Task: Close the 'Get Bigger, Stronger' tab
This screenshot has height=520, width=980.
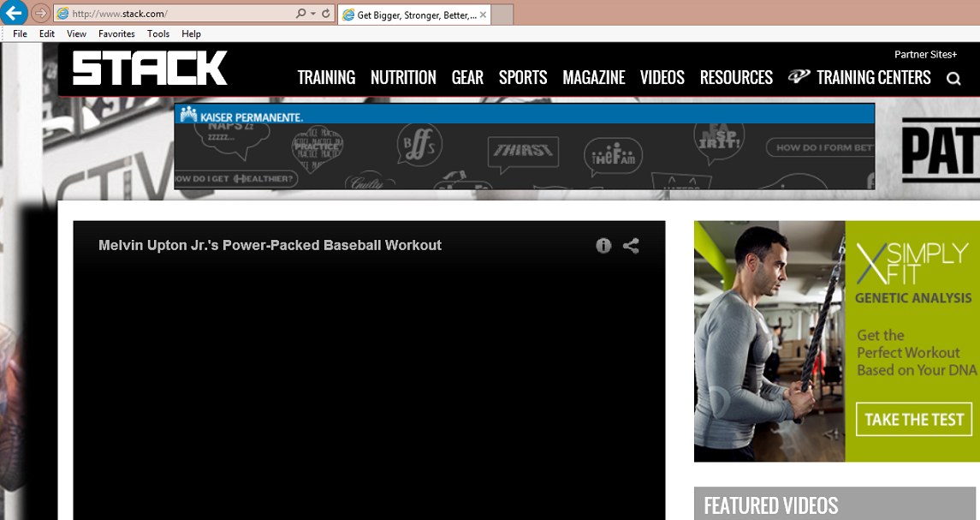Action: (483, 15)
